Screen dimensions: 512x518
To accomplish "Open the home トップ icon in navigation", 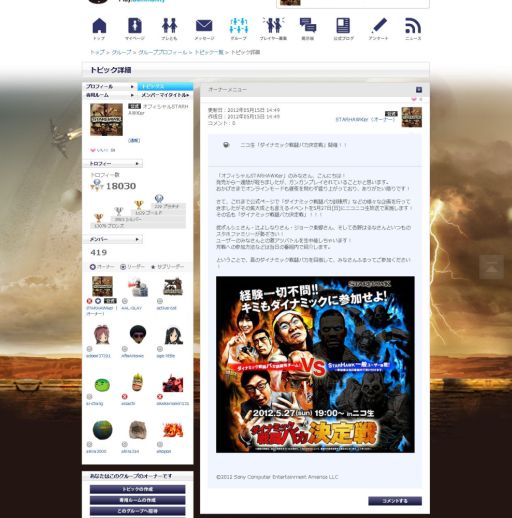I will tap(99, 26).
